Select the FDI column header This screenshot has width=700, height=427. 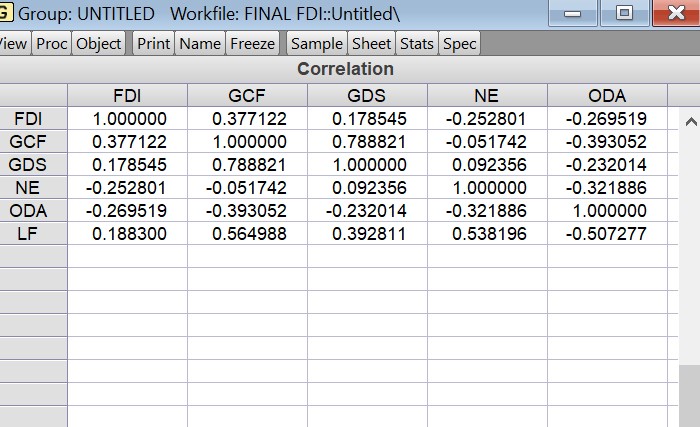[x=127, y=96]
